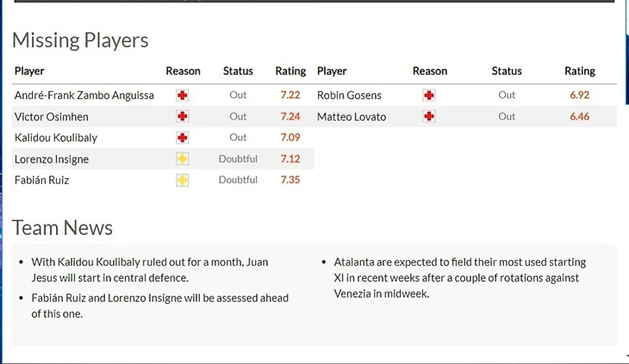Click right table Status column header
The width and height of the screenshot is (629, 364).
click(507, 71)
